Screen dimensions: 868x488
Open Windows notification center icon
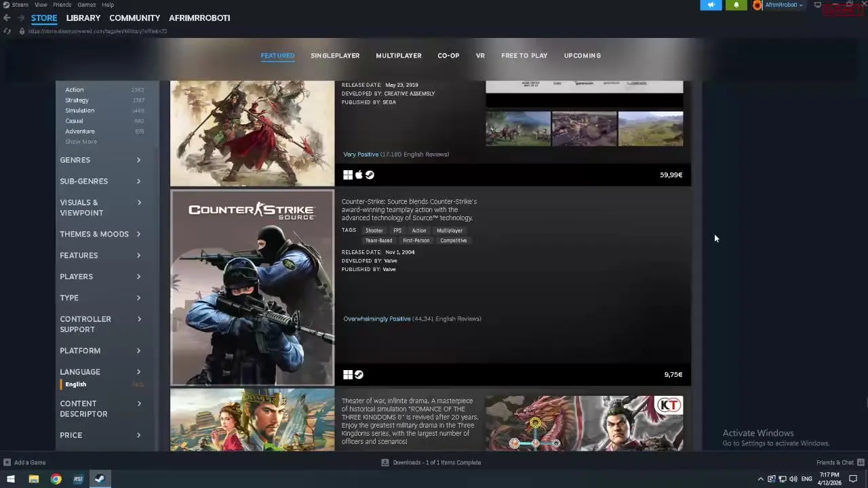pyautogui.click(x=853, y=479)
